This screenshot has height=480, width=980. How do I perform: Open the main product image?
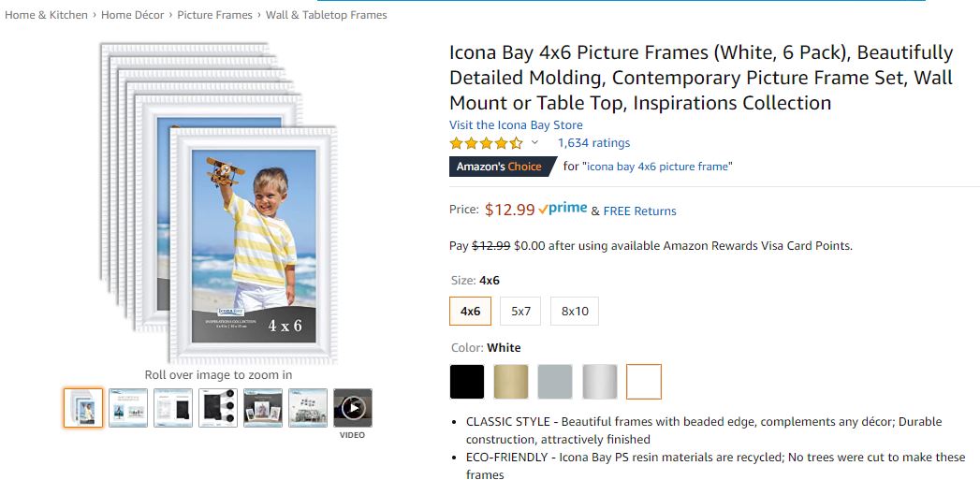tap(218, 202)
